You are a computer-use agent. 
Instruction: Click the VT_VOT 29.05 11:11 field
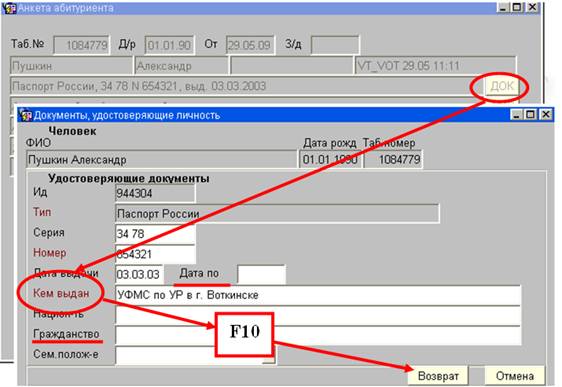point(435,66)
